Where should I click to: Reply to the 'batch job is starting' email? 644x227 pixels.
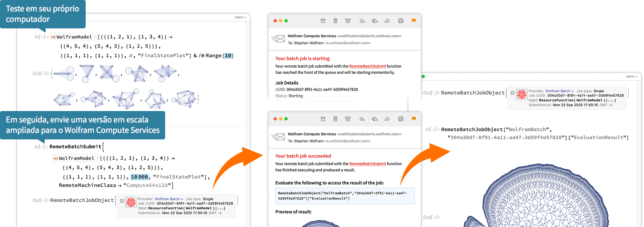coord(362,21)
